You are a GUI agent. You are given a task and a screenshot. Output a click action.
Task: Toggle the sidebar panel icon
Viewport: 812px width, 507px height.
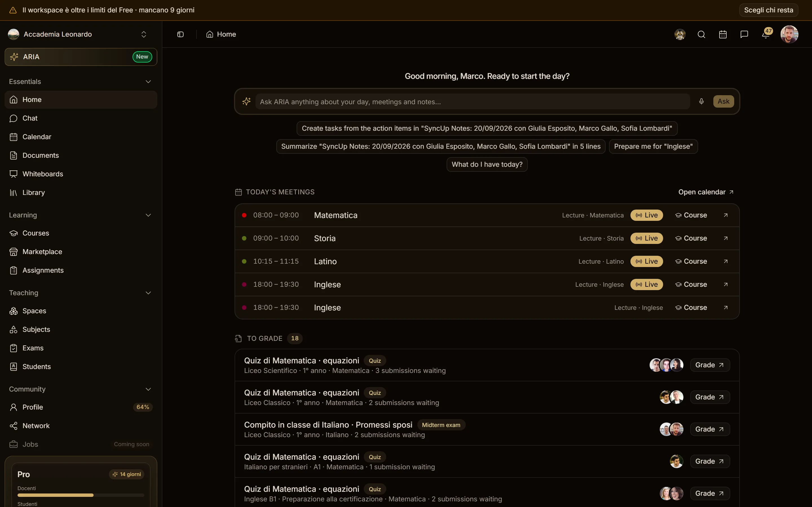(x=180, y=34)
